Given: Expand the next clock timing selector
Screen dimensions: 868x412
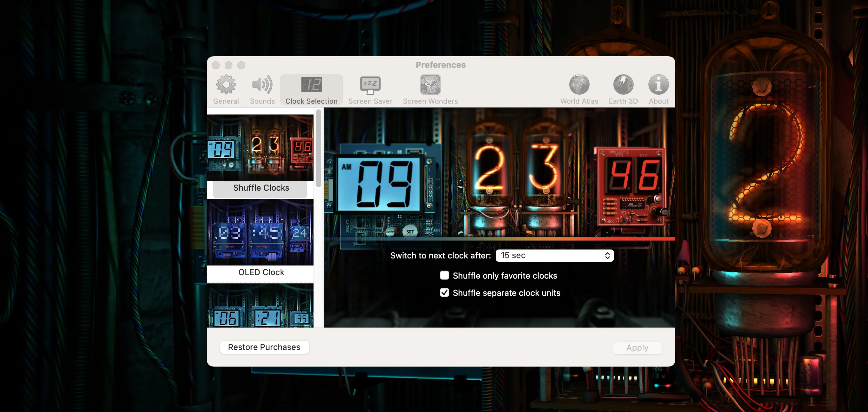Looking at the screenshot, I should (x=554, y=256).
